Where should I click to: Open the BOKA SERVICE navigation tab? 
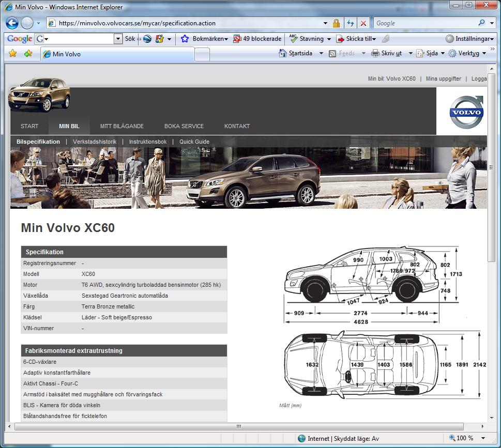click(x=184, y=126)
